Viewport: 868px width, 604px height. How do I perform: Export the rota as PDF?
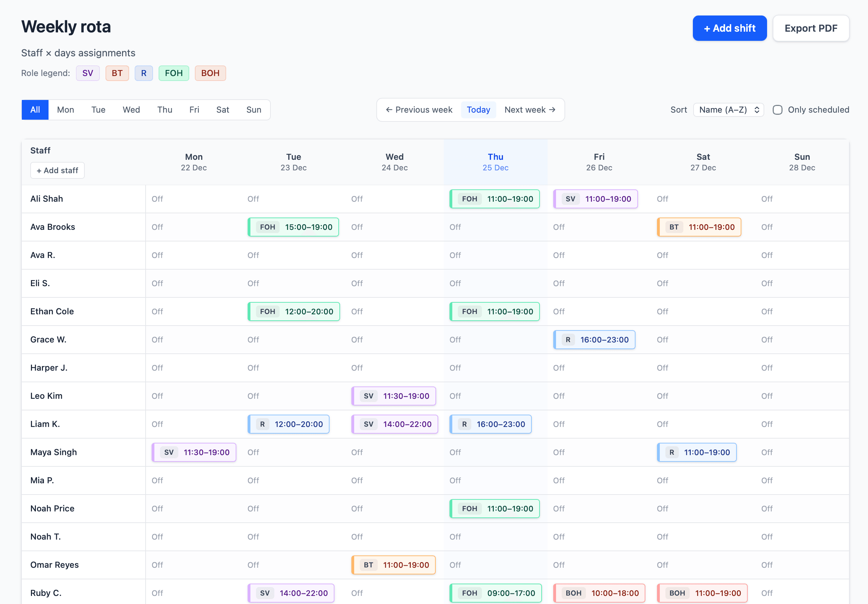811,28
